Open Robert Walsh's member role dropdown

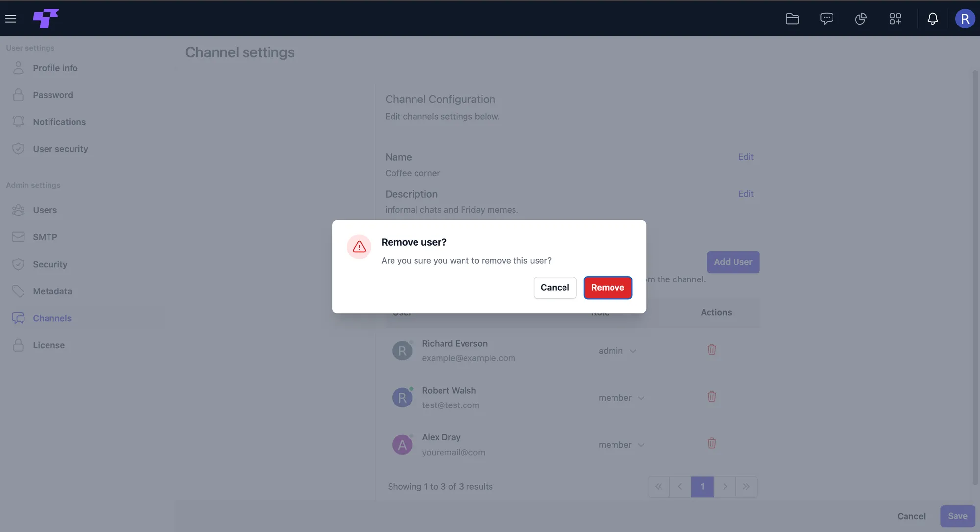point(621,398)
